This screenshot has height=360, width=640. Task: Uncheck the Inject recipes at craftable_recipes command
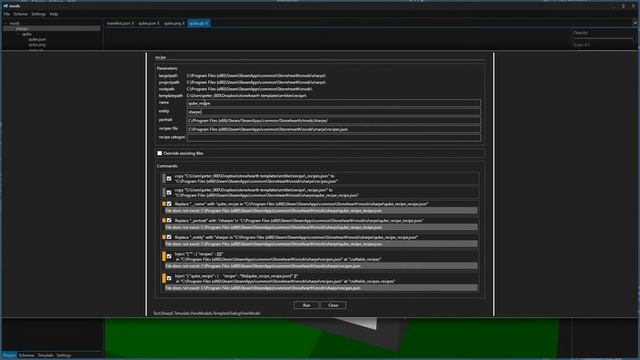[x=169, y=256]
